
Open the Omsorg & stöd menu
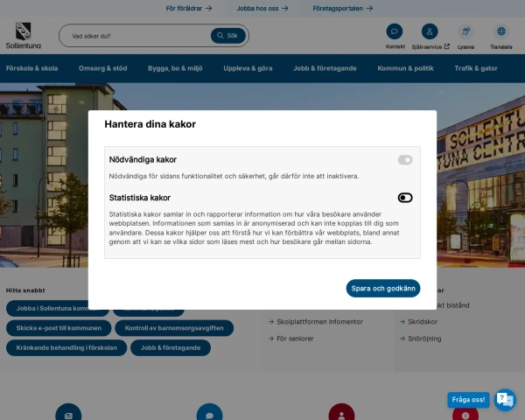102,68
